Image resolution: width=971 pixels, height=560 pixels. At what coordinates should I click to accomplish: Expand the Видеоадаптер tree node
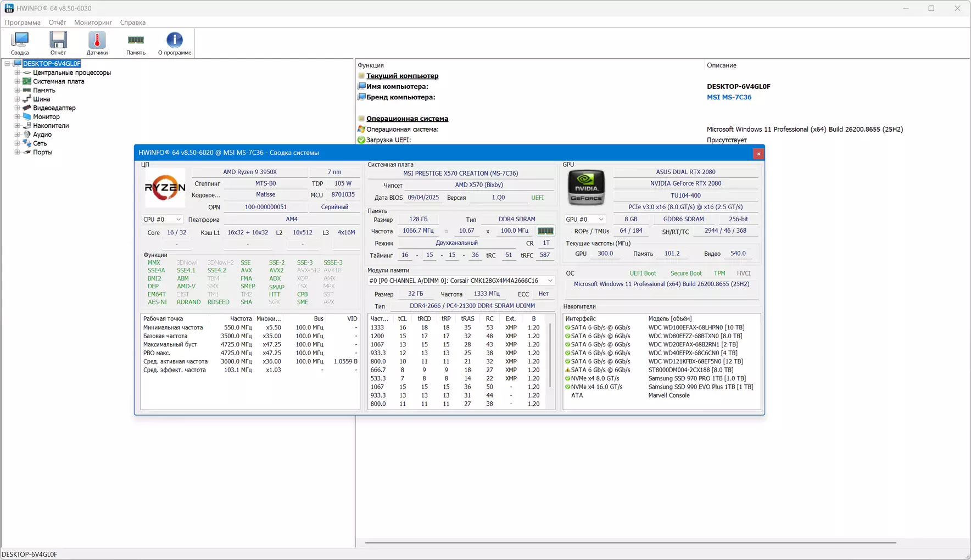tap(17, 108)
